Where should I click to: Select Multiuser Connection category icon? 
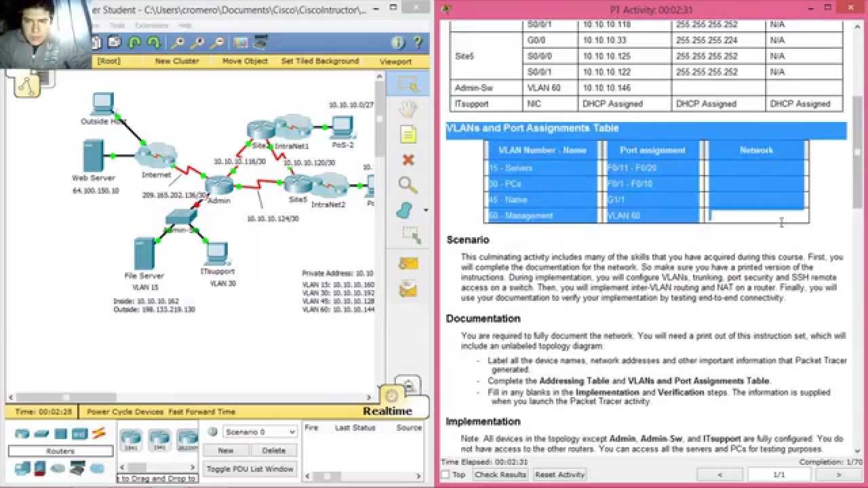coord(97,468)
